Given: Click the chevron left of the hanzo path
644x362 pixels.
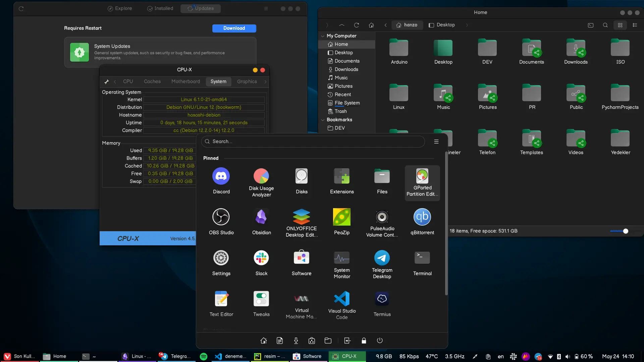Looking at the screenshot, I should 385,25.
